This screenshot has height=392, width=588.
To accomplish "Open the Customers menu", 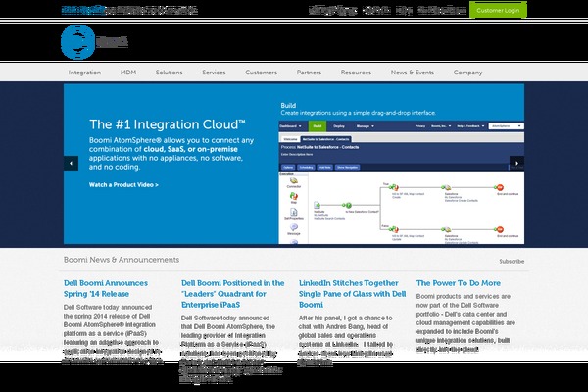I will pos(261,73).
